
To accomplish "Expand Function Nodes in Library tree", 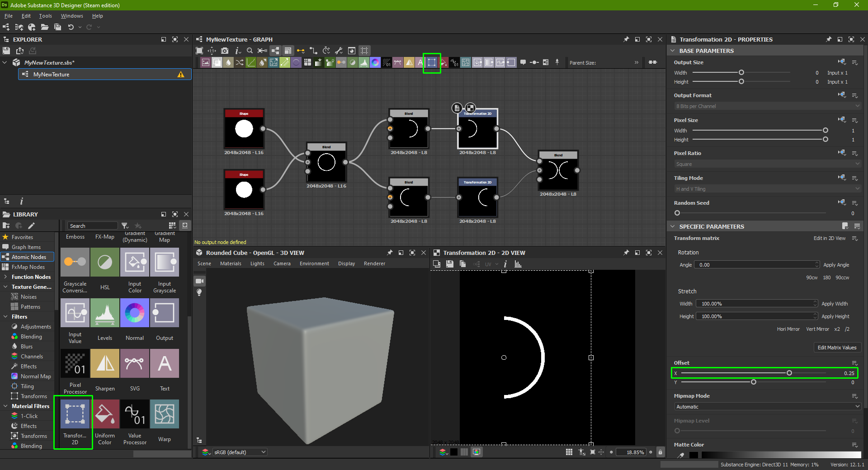I will (x=5, y=277).
